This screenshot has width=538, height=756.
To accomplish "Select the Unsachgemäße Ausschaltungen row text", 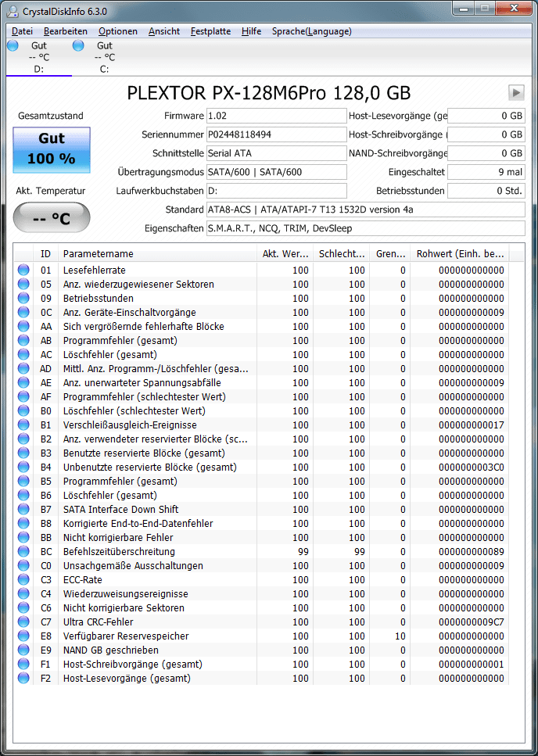I will click(133, 565).
